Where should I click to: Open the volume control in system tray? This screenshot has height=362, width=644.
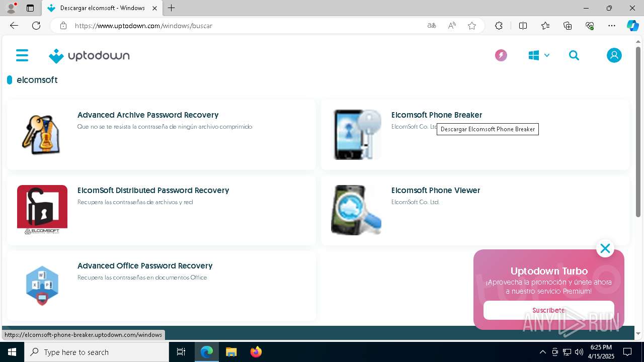pos(579,352)
